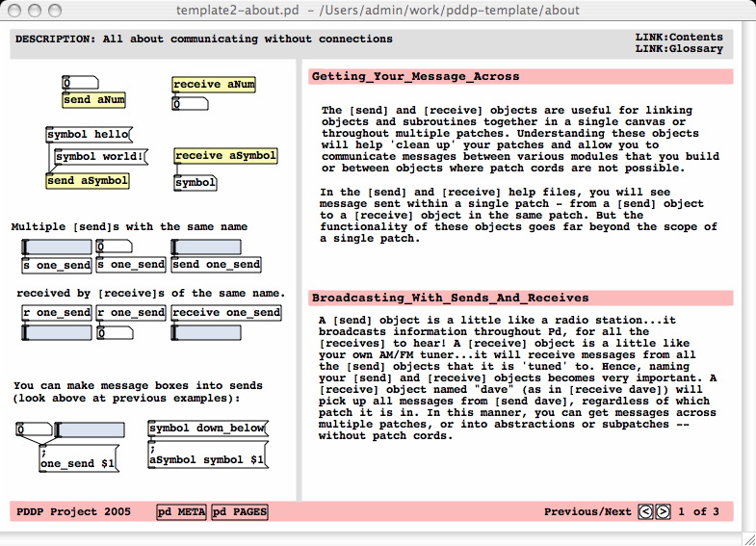Click the PDDP Project 2005 label

(x=74, y=511)
